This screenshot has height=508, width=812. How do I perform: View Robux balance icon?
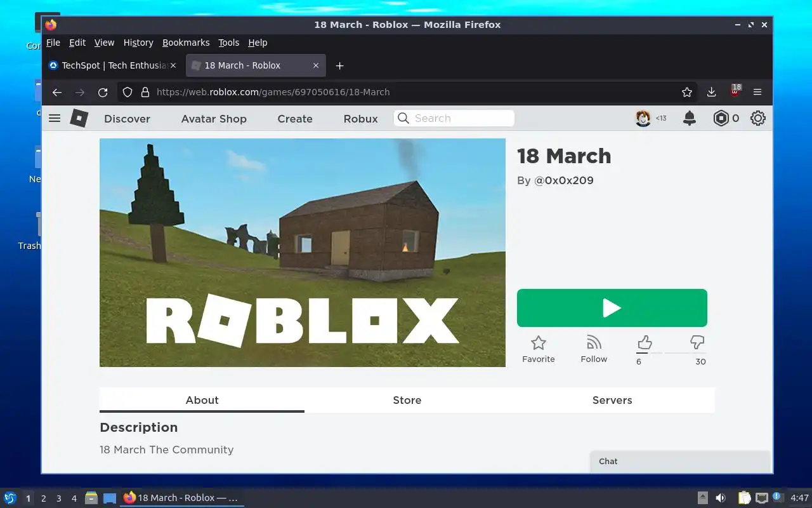[x=721, y=118]
